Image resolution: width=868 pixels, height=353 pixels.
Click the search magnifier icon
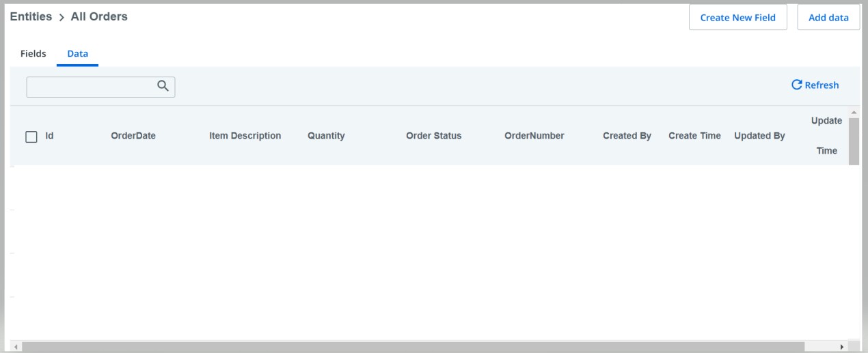coord(163,86)
